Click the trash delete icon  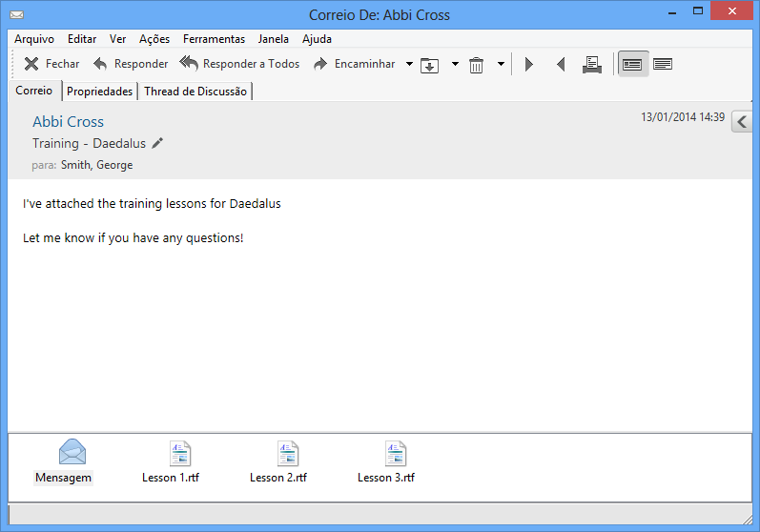click(x=476, y=65)
